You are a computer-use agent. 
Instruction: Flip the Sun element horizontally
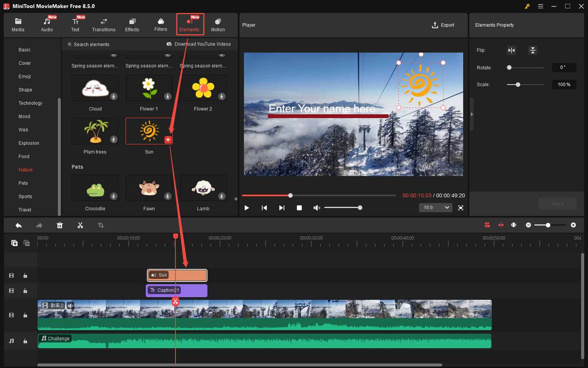point(512,50)
